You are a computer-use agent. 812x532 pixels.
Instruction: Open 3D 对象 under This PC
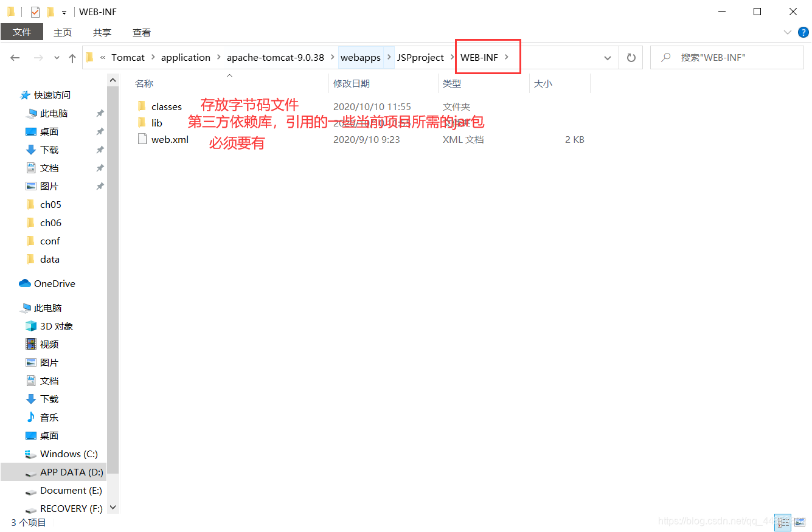[57, 326]
